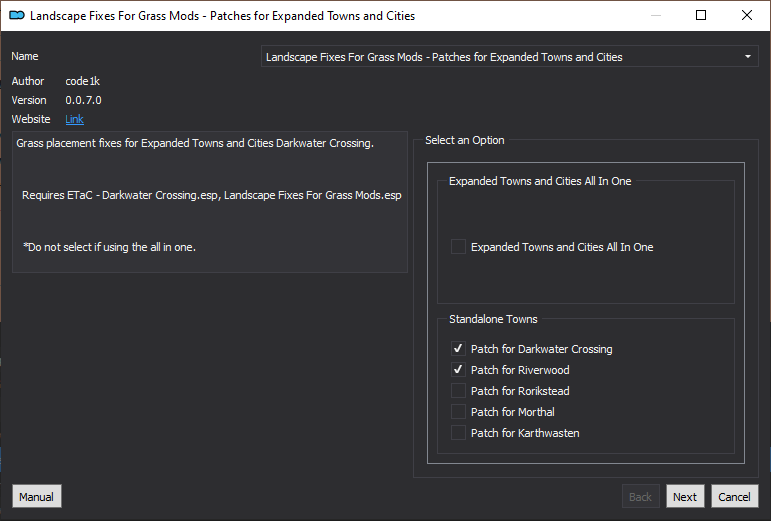Click the Standalone Towns group label
This screenshot has width=771, height=521.
click(493, 319)
